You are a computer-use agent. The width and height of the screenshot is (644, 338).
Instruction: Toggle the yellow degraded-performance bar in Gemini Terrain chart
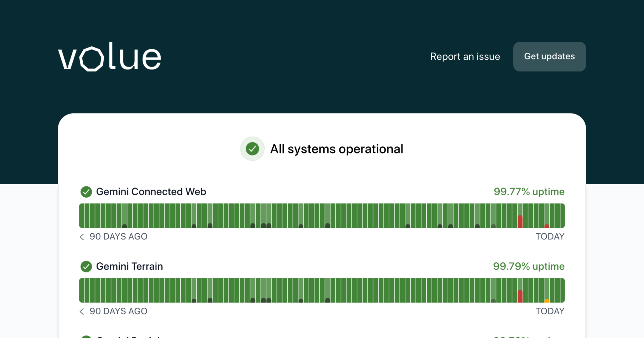(547, 300)
